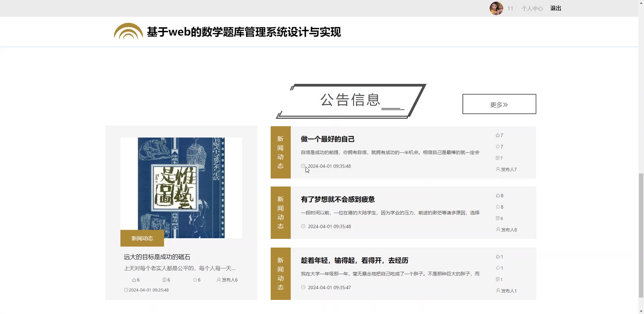
Task: Click thumbs-up icon on 远大的目标 card
Action: point(134,280)
